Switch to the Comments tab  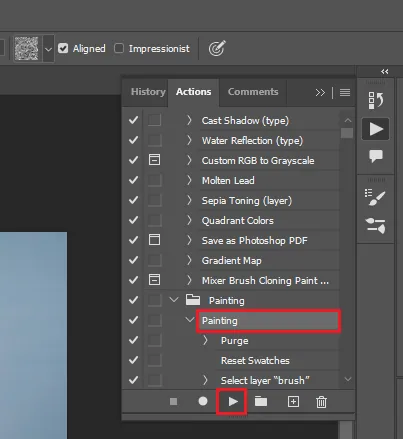click(x=253, y=92)
